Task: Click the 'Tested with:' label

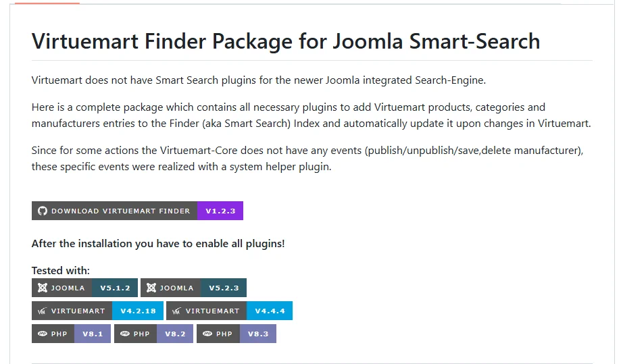Action: click(61, 271)
